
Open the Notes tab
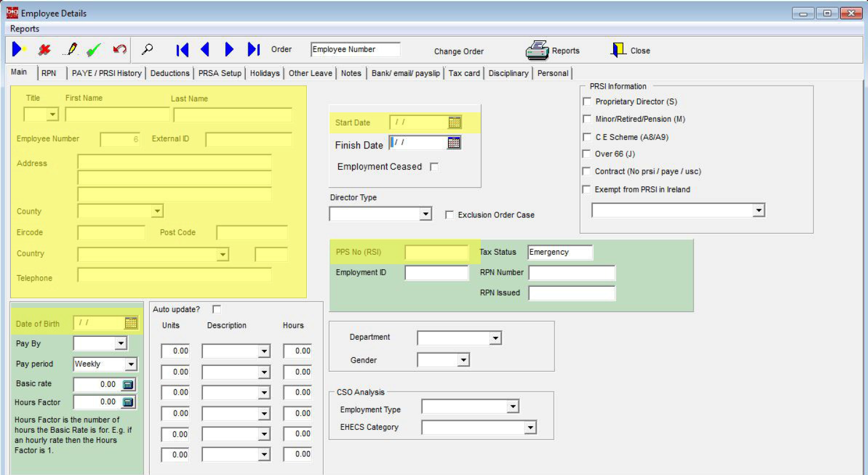(351, 73)
